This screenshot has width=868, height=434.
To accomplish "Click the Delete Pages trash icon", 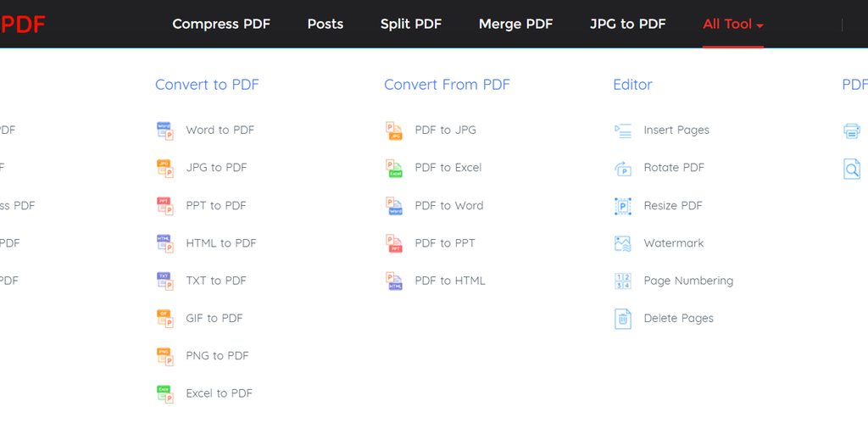I will coord(623,319).
